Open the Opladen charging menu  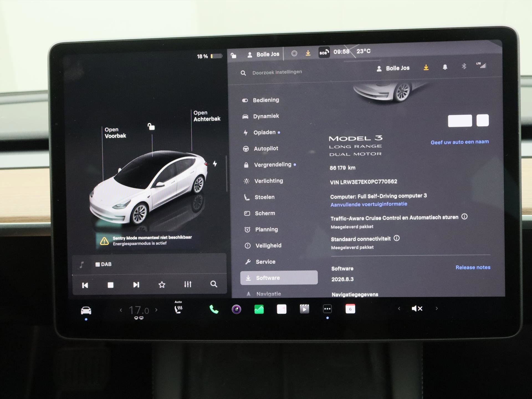pos(261,132)
